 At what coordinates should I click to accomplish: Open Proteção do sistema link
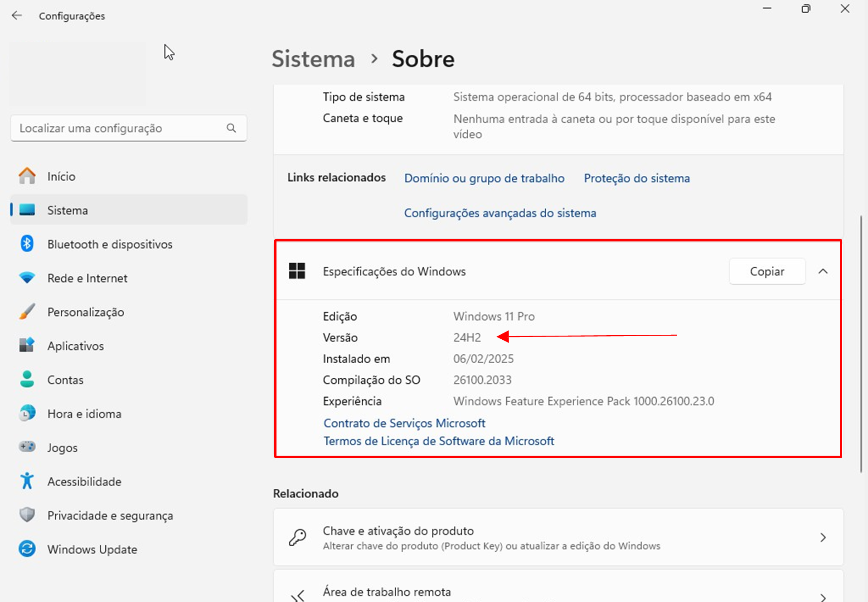pos(637,178)
